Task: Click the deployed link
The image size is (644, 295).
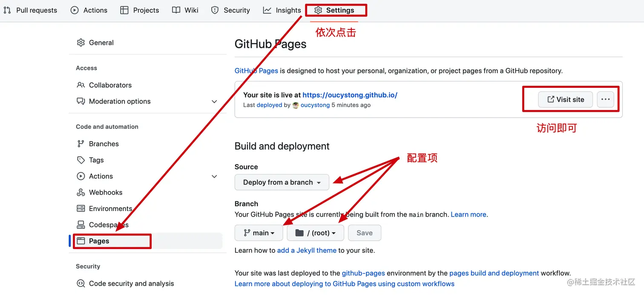Action: click(x=269, y=105)
